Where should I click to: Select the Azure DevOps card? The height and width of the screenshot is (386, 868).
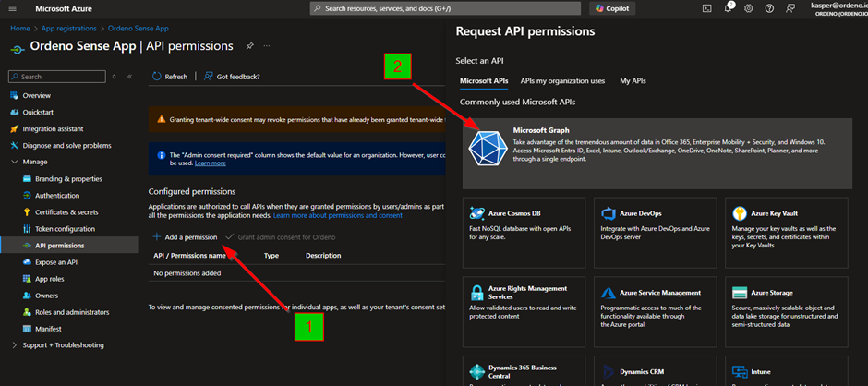655,233
